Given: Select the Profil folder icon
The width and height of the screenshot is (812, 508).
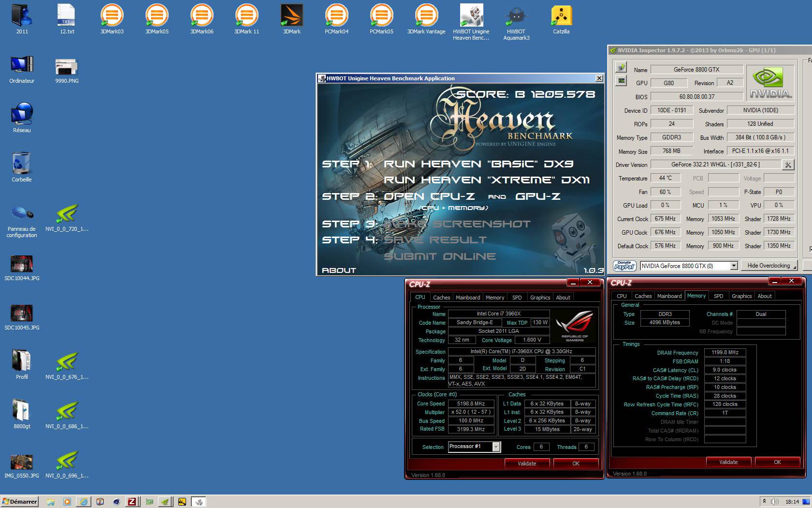Looking at the screenshot, I should (22, 365).
